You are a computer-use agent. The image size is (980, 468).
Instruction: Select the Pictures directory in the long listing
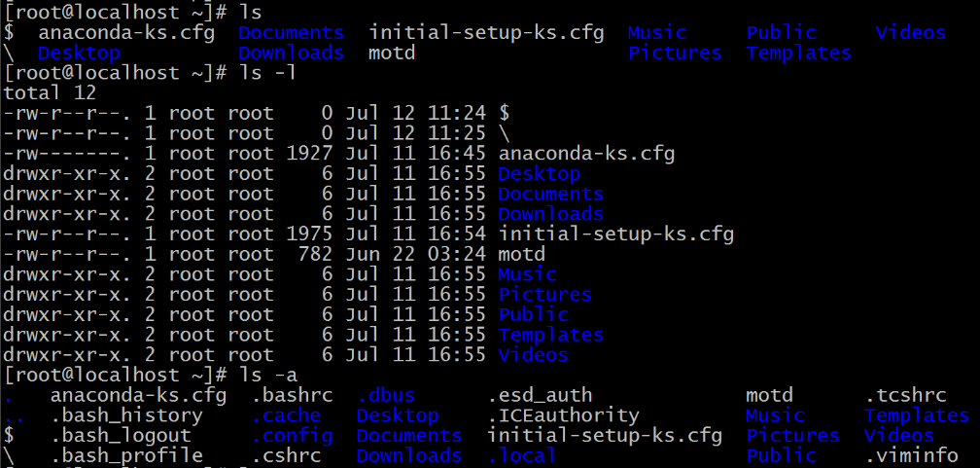[545, 294]
